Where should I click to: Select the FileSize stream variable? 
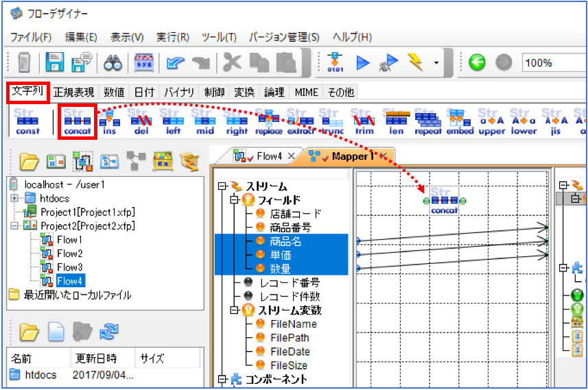point(289,365)
